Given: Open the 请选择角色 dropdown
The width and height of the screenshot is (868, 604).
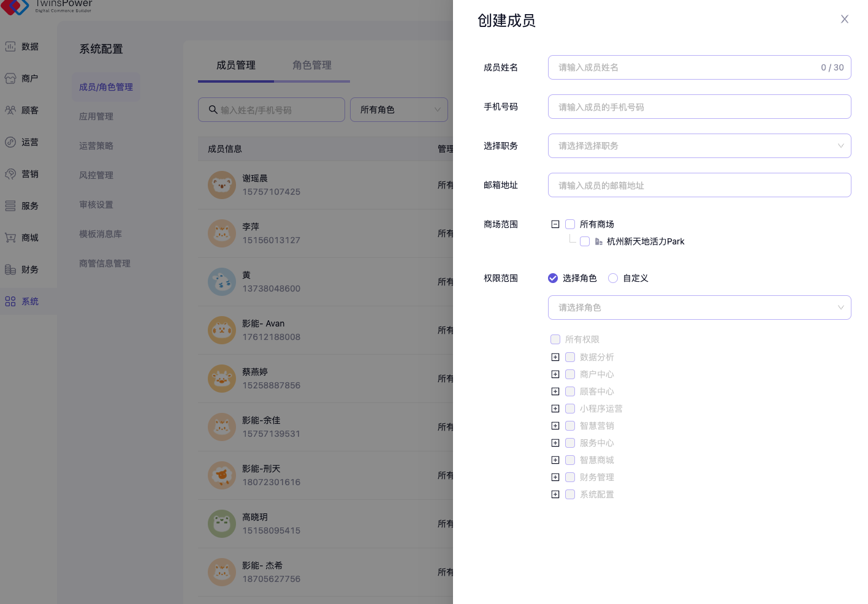Looking at the screenshot, I should [x=699, y=308].
